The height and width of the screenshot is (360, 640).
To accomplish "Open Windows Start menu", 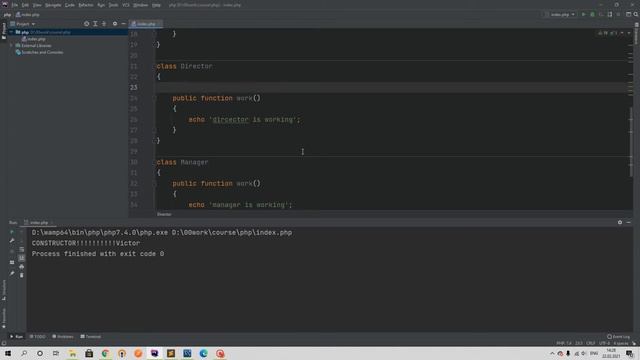I will tap(8, 353).
